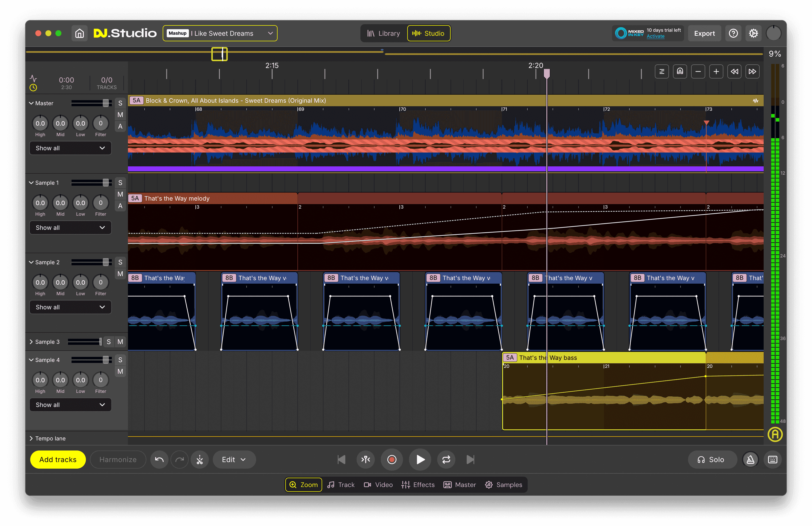Mute the Sample 1 channel

point(120,194)
